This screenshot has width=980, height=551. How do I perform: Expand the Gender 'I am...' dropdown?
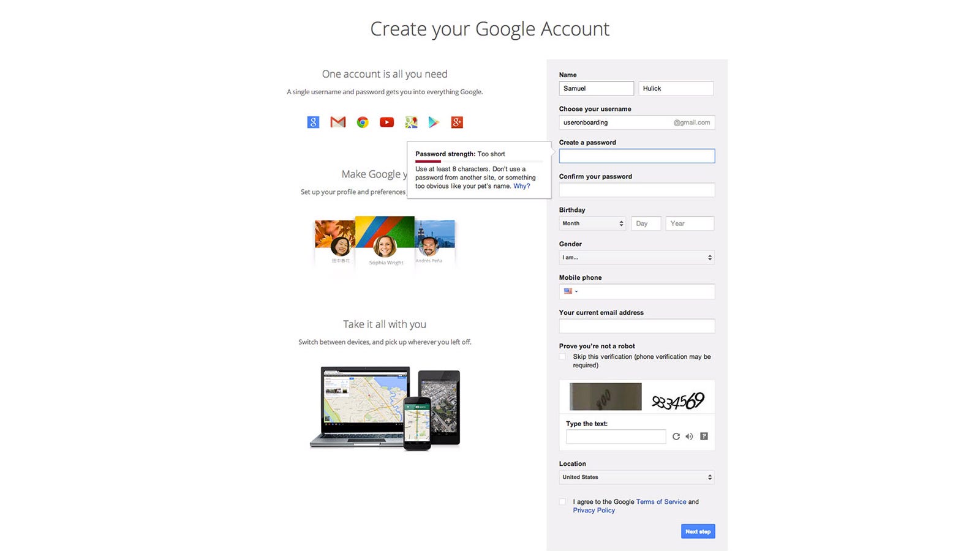coord(637,258)
